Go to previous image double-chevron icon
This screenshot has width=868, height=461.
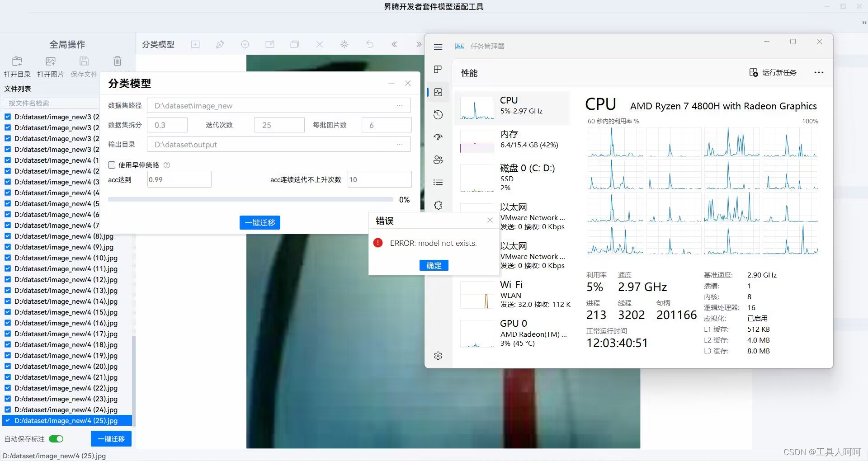[x=394, y=44]
